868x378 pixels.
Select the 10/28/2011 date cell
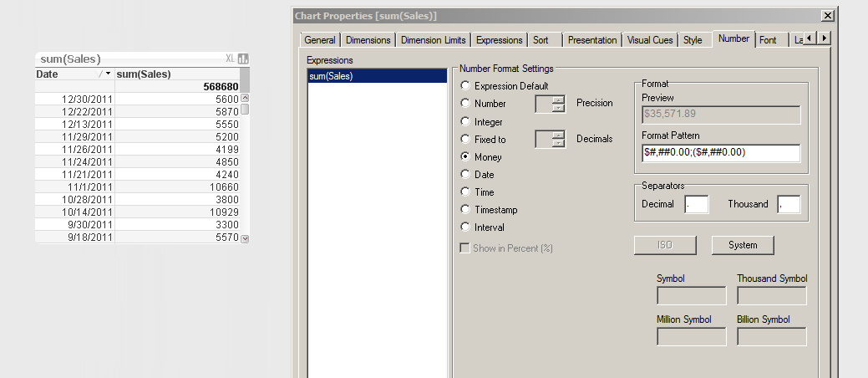click(74, 200)
